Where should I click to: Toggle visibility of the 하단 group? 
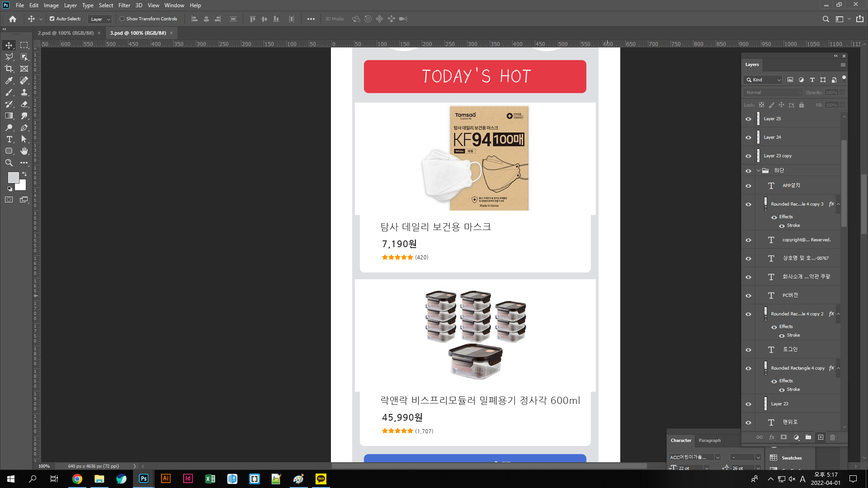tap(748, 171)
